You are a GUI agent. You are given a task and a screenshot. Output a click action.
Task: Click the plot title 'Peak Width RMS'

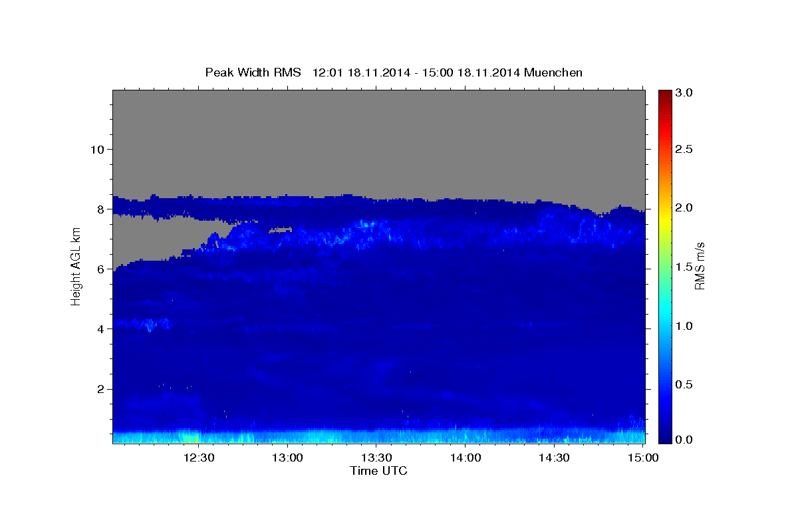click(x=253, y=72)
